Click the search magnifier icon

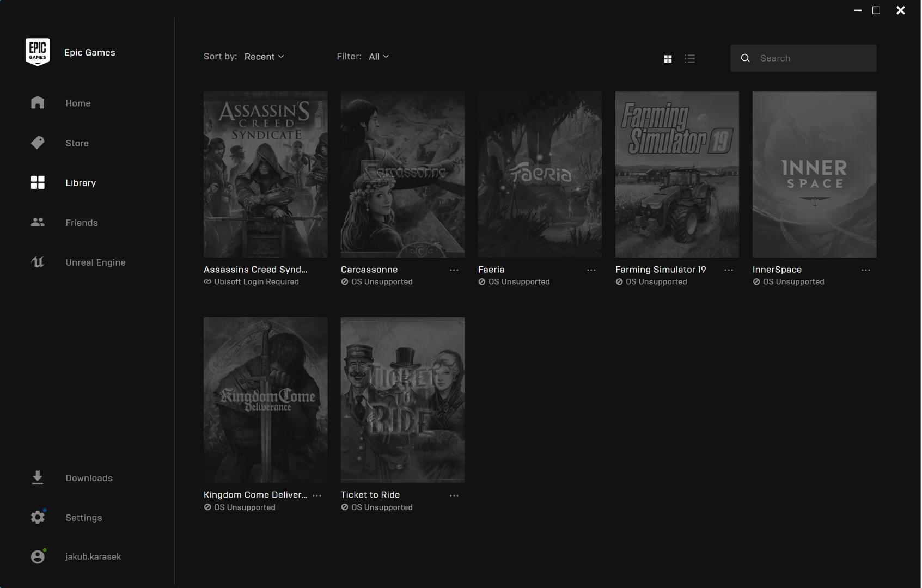(746, 58)
